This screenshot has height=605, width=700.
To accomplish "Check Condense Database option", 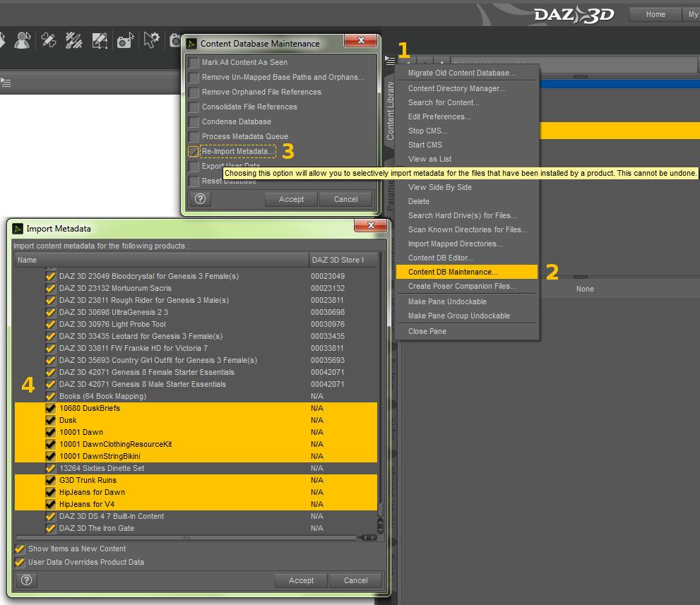I will tap(194, 122).
